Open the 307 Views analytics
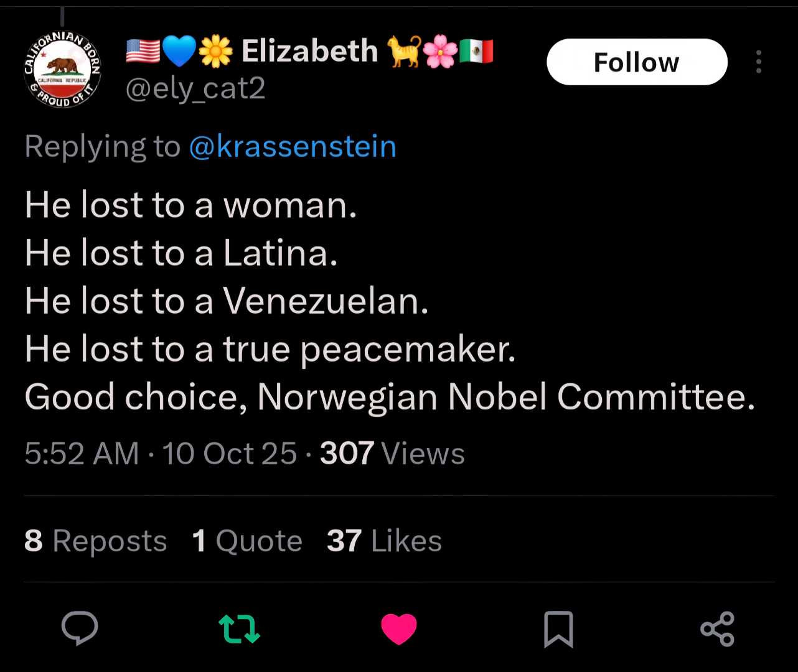Image resolution: width=798 pixels, height=672 pixels. tap(392, 454)
